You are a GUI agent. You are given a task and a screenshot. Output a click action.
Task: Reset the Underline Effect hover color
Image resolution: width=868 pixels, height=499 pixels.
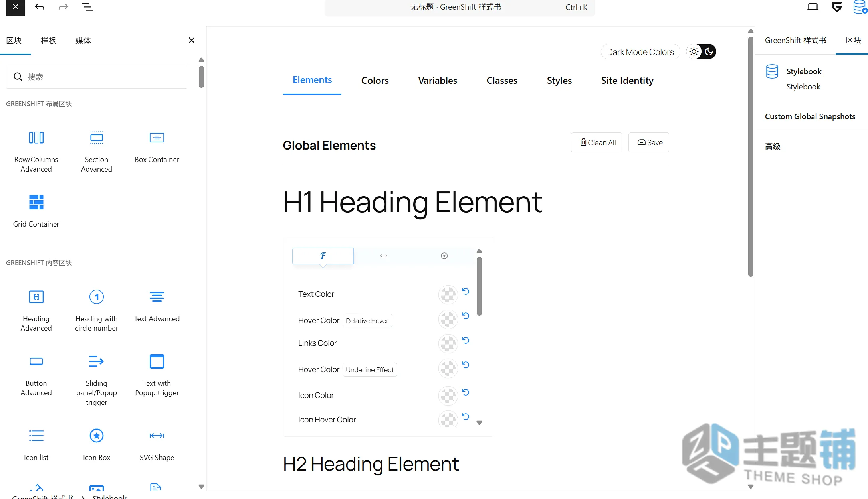(466, 365)
